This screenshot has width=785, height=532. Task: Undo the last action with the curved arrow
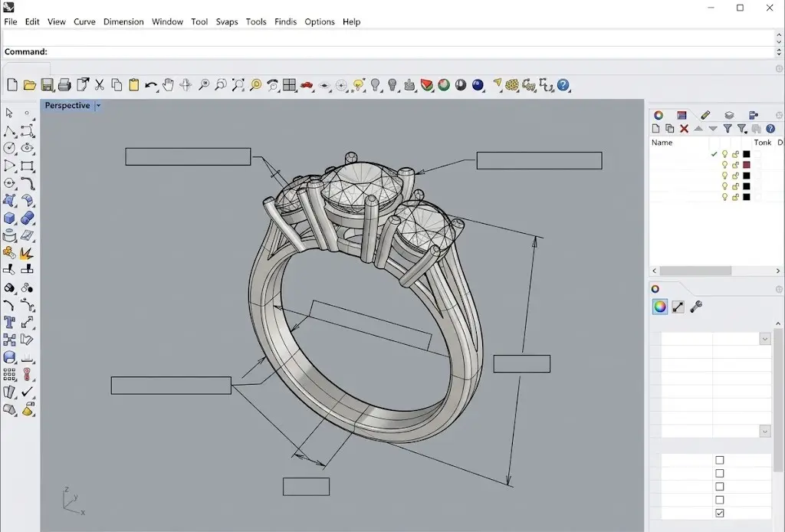(x=151, y=85)
